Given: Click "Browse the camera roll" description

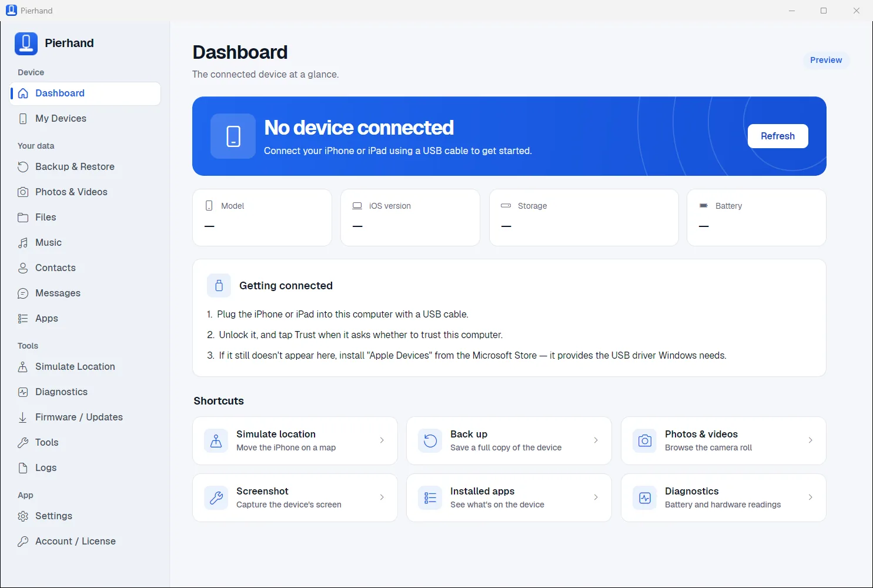Looking at the screenshot, I should click(708, 448).
